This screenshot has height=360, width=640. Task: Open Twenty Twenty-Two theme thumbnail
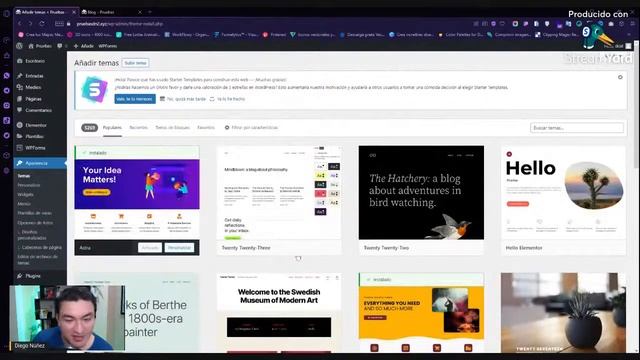[421, 193]
